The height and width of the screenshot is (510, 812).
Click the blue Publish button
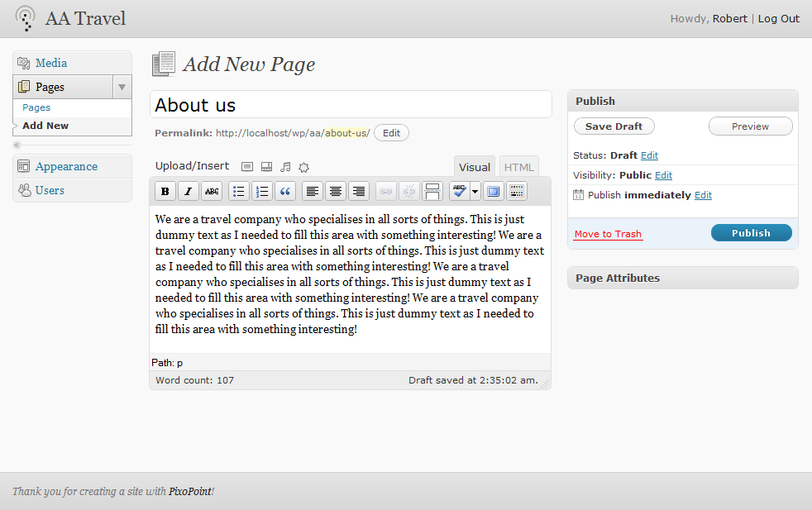click(752, 233)
